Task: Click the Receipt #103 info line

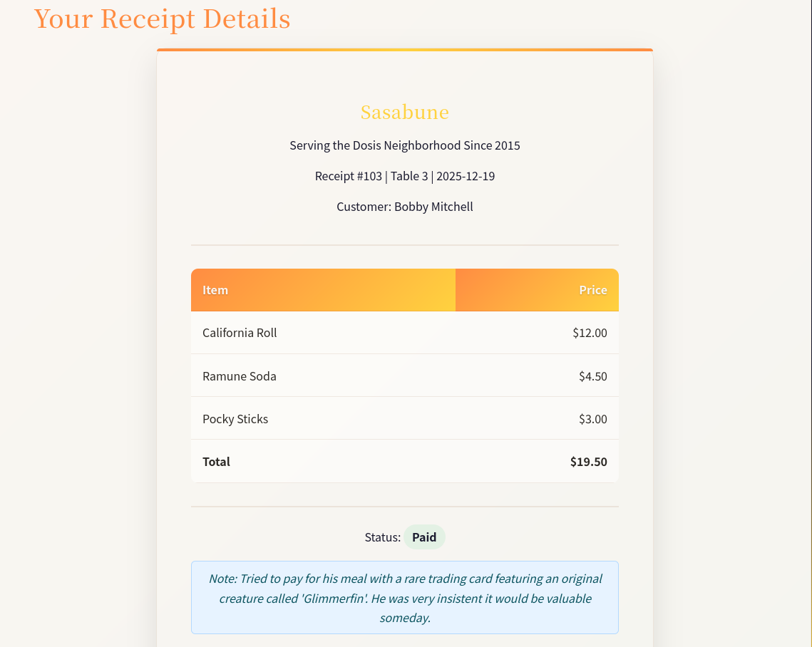Action: click(x=404, y=176)
